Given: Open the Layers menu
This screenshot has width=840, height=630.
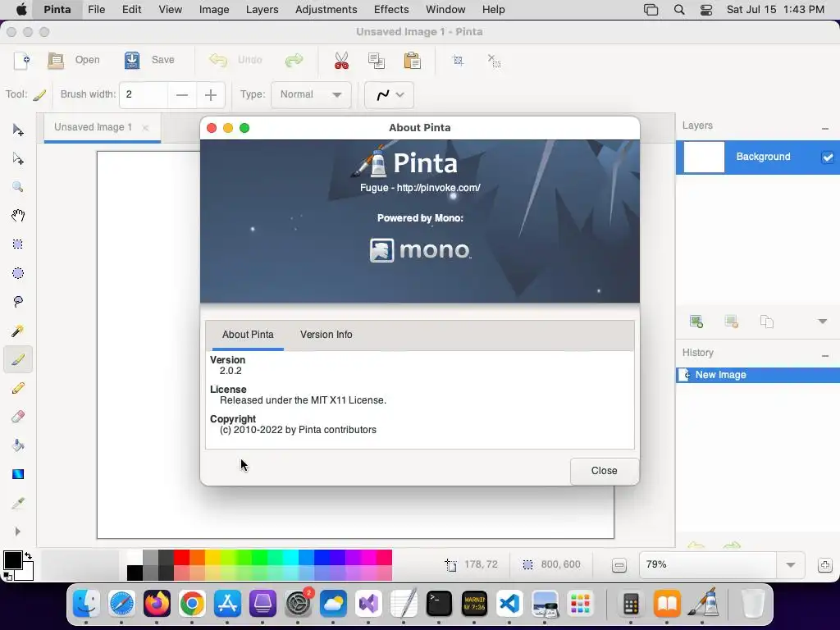Looking at the screenshot, I should 262,10.
